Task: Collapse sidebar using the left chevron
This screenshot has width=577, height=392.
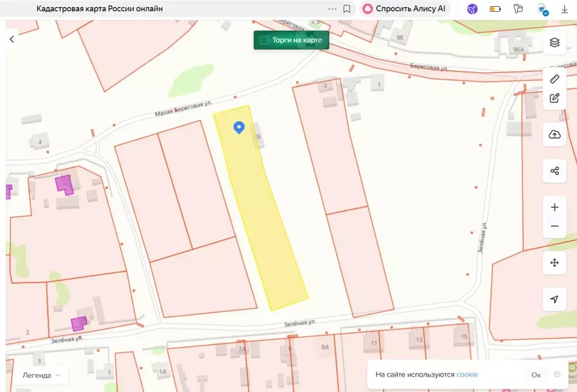Action: [12, 39]
